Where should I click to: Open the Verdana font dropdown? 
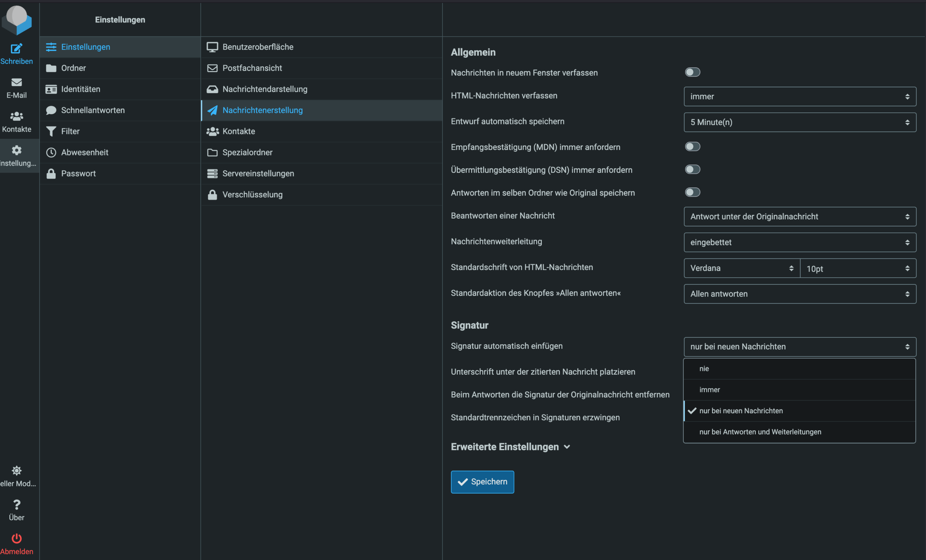(x=741, y=268)
